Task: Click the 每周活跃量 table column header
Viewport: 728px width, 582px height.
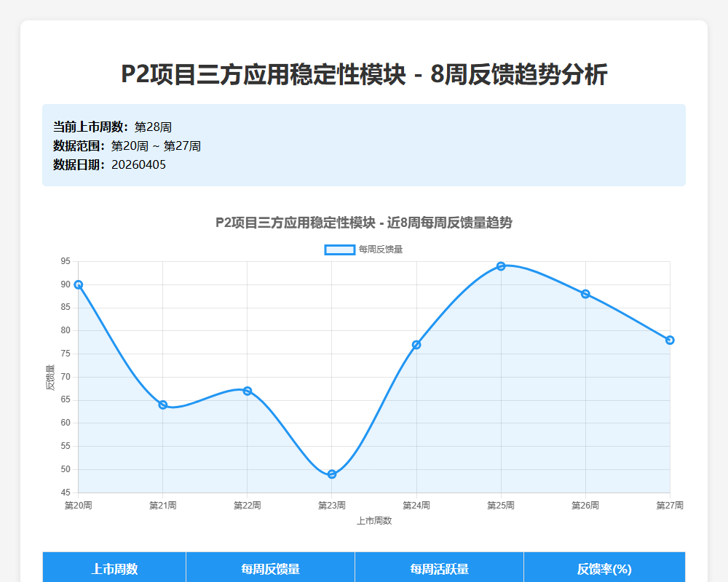Action: coord(439,568)
